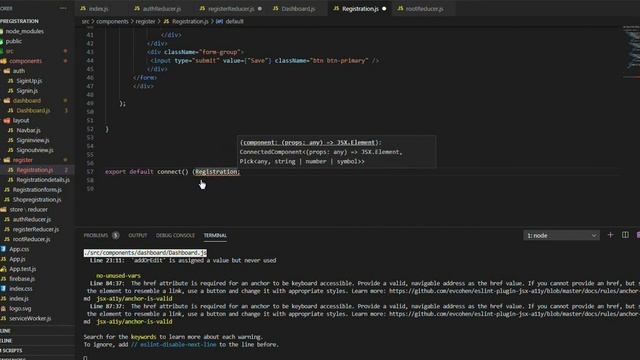
Task: Click the Problems count badge
Action: (x=116, y=236)
